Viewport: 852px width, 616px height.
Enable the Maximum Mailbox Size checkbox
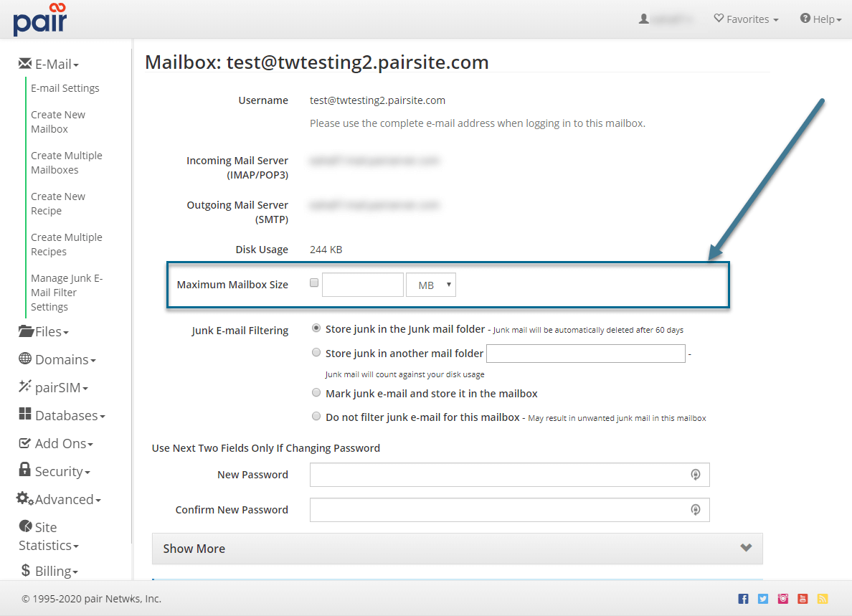point(314,283)
